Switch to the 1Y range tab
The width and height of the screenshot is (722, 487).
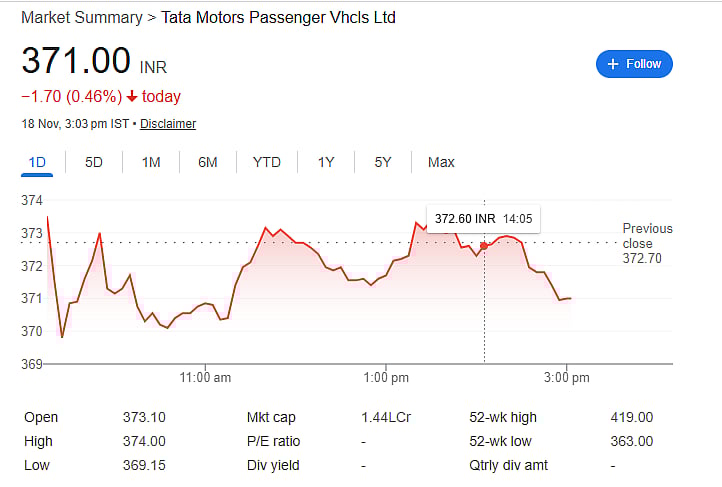coord(326,162)
